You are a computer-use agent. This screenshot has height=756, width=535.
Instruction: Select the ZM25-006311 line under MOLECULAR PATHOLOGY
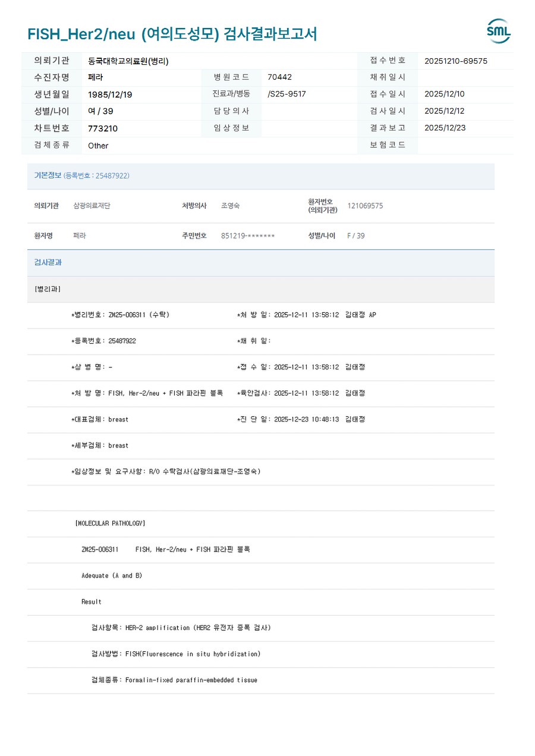[166, 550]
